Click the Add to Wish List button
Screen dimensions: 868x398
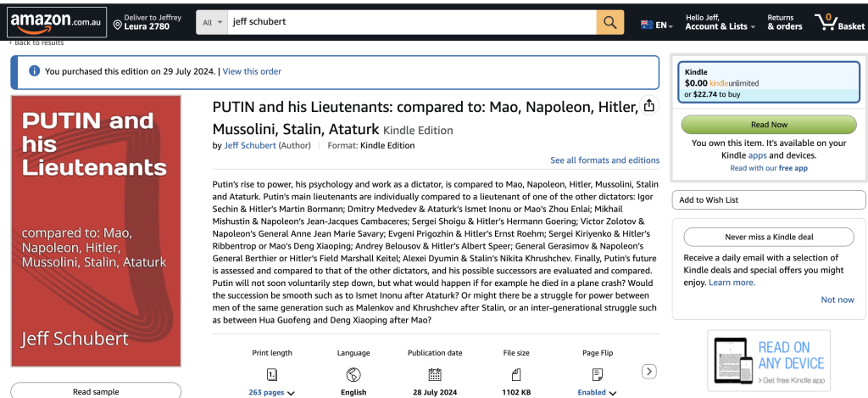coord(768,199)
